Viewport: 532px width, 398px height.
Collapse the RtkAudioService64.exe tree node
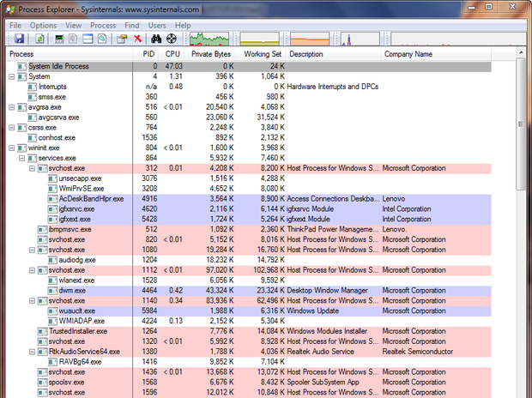point(32,352)
